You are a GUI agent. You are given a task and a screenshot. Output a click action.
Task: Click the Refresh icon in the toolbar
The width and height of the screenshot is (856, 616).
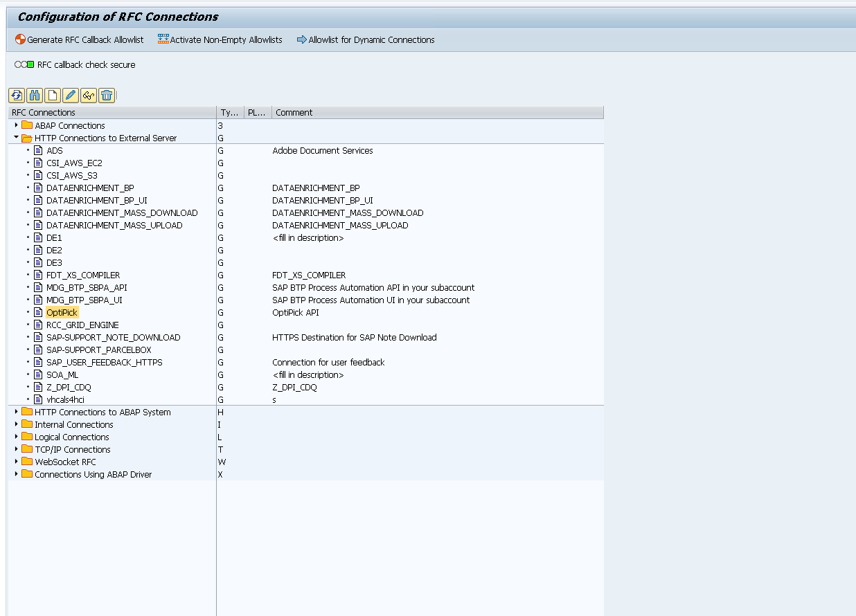[17, 96]
